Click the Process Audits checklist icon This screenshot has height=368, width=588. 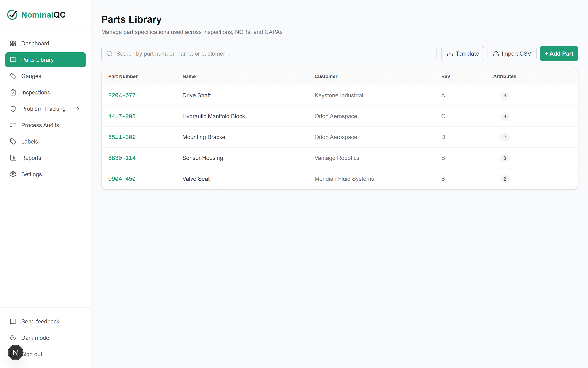pos(13,125)
